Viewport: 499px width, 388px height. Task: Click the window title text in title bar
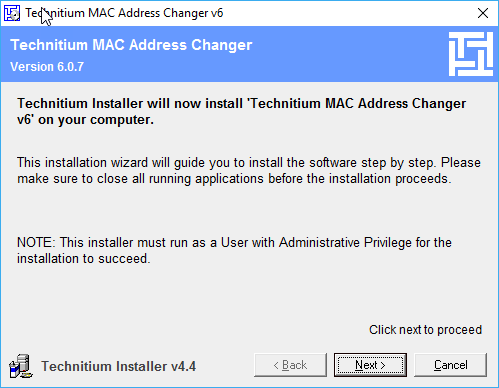pos(124,13)
